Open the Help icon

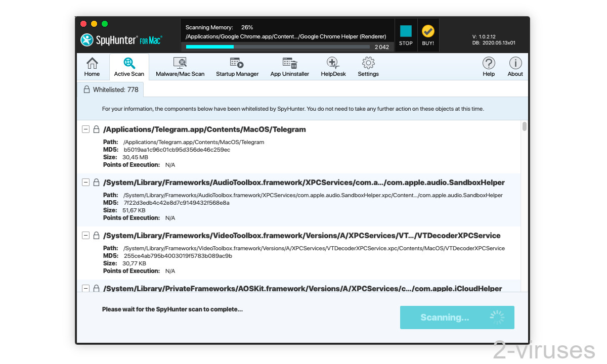click(x=489, y=67)
